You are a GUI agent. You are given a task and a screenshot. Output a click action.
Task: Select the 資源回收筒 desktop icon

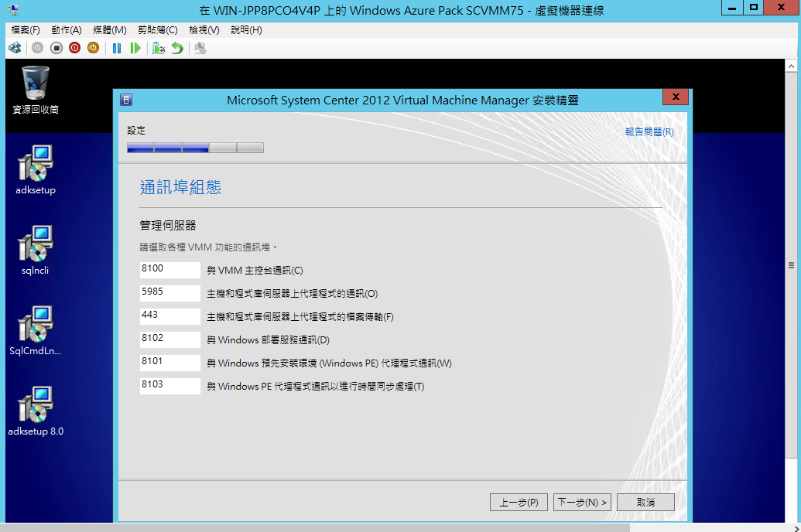click(36, 90)
